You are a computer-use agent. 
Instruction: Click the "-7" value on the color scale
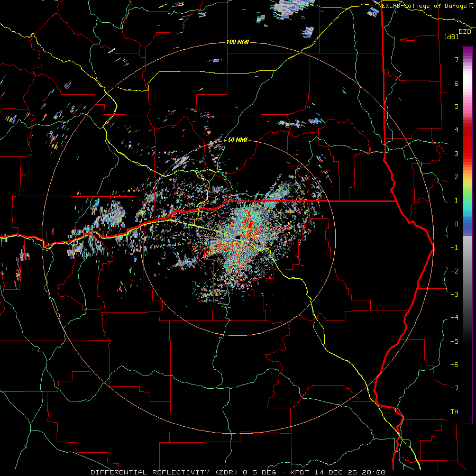tap(454, 388)
